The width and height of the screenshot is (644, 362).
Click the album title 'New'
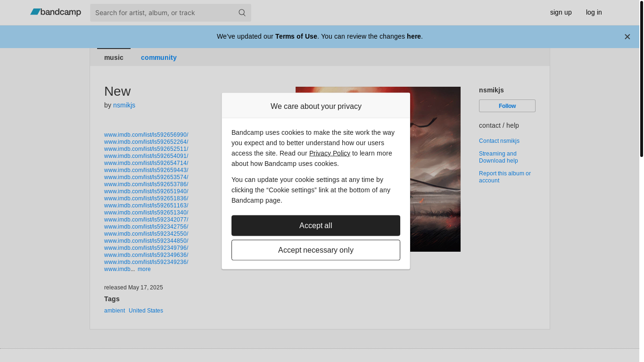[x=117, y=91]
